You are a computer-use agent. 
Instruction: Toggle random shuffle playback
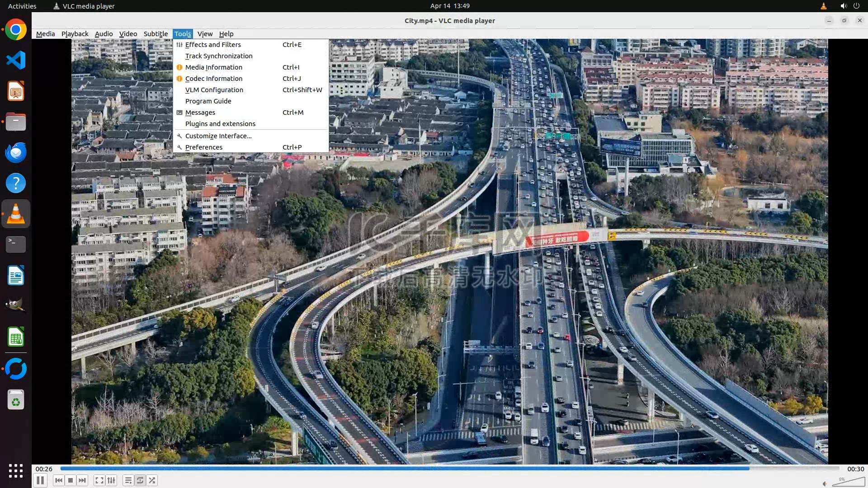[x=152, y=480]
